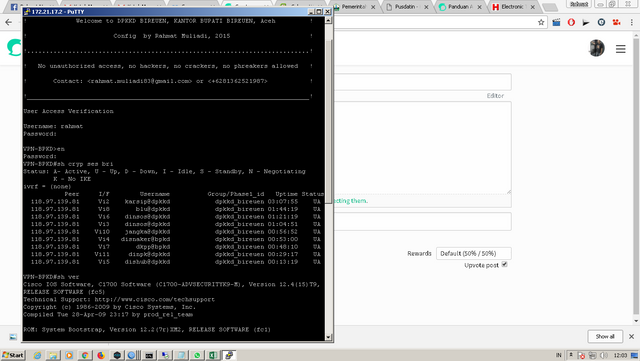
Task: Open the Windows Start menu
Action: 13,355
